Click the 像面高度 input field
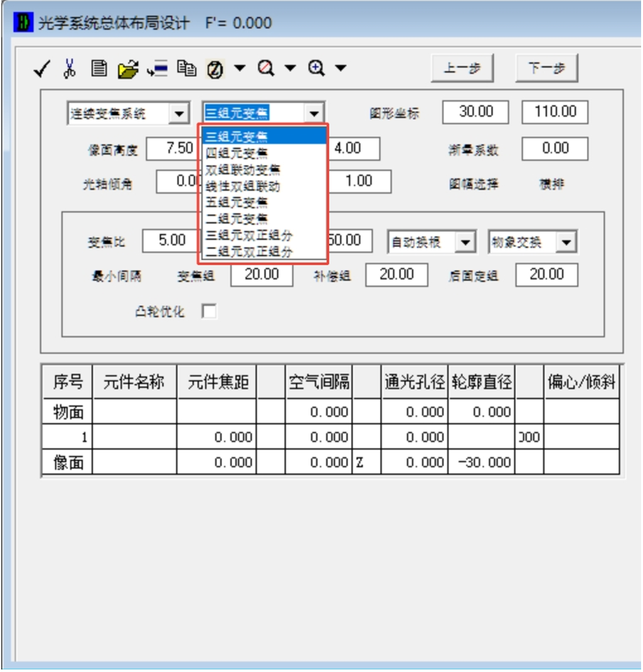The image size is (643, 672). 172,149
